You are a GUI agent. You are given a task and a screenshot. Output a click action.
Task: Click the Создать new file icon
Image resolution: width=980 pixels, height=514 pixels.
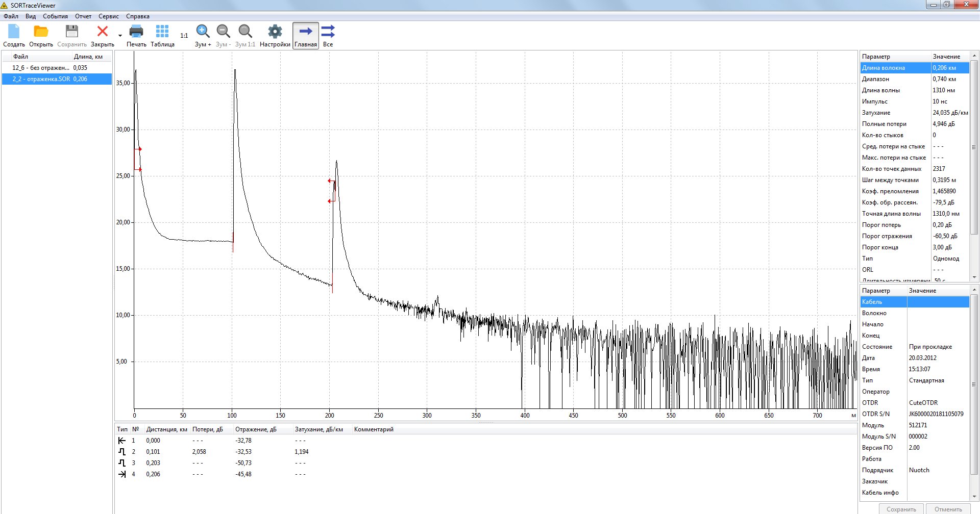[14, 35]
